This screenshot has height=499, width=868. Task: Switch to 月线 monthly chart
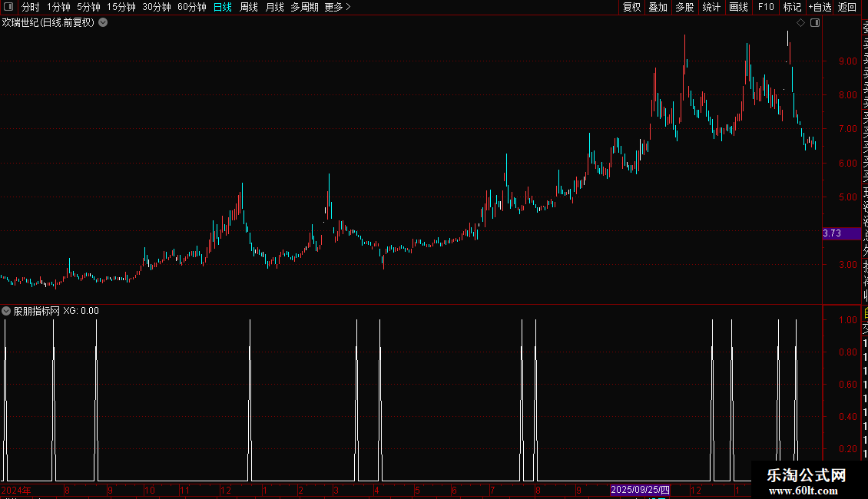(x=274, y=7)
